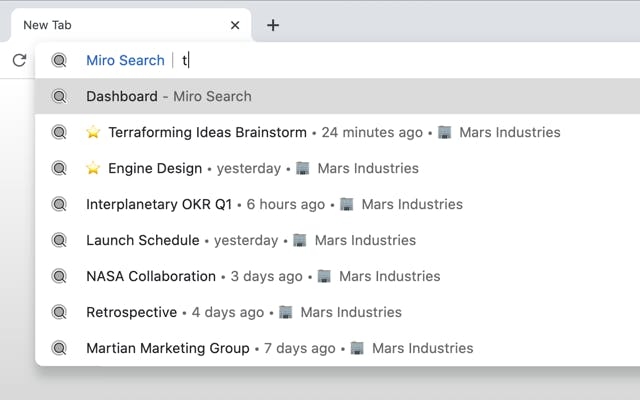Open a new tab with the plus button

coord(273,25)
